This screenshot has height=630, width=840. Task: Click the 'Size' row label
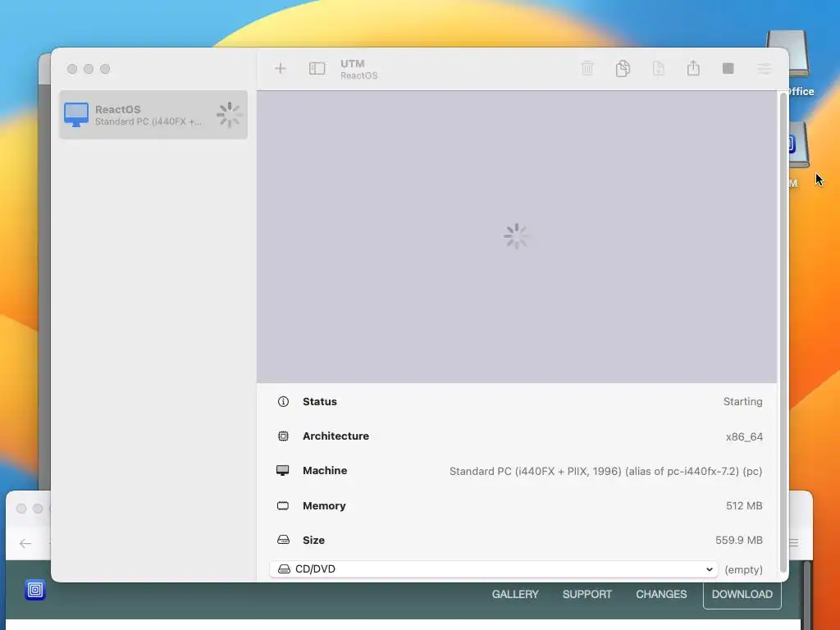pyautogui.click(x=313, y=540)
